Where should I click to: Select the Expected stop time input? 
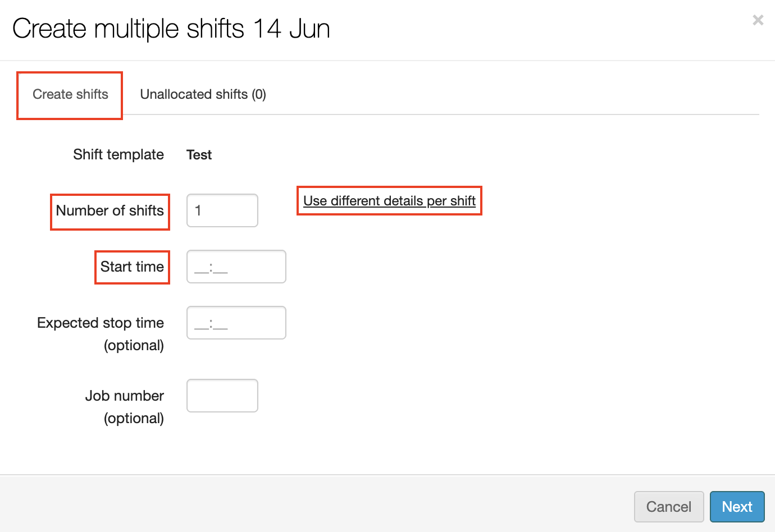tap(236, 323)
